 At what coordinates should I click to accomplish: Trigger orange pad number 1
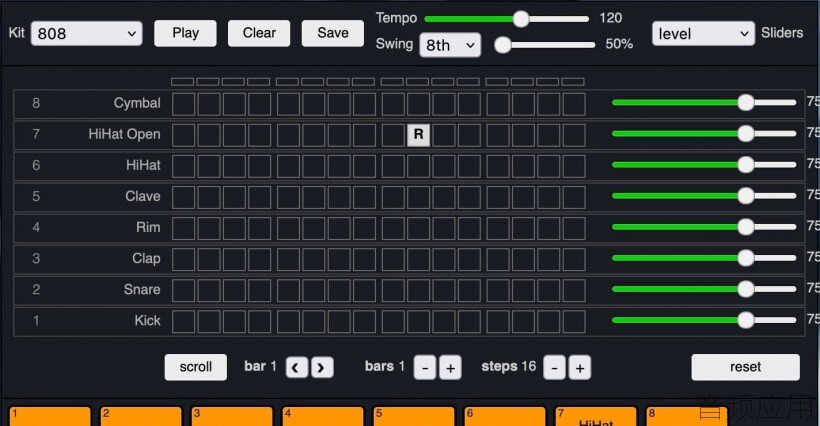pos(50,416)
